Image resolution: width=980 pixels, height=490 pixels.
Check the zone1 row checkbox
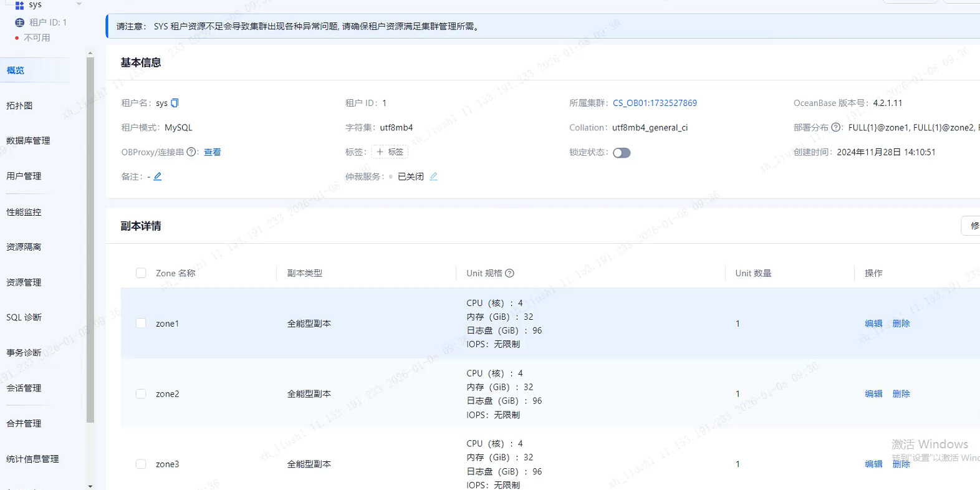pyautogui.click(x=141, y=324)
